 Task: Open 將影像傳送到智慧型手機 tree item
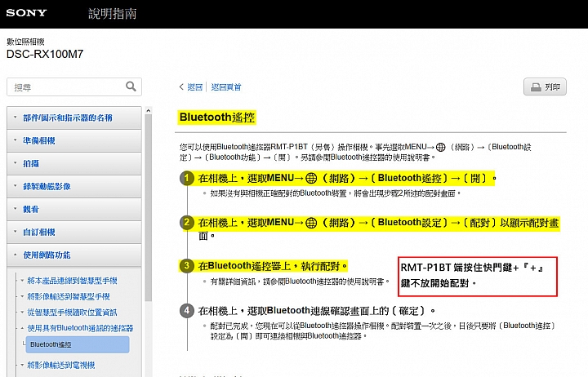point(69,296)
